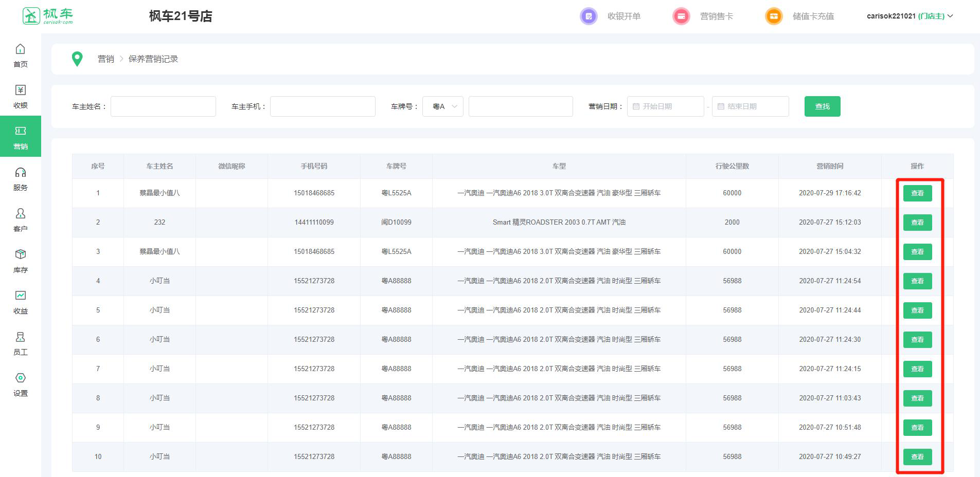
Task: Click 查看 for row 7
Action: (917, 369)
